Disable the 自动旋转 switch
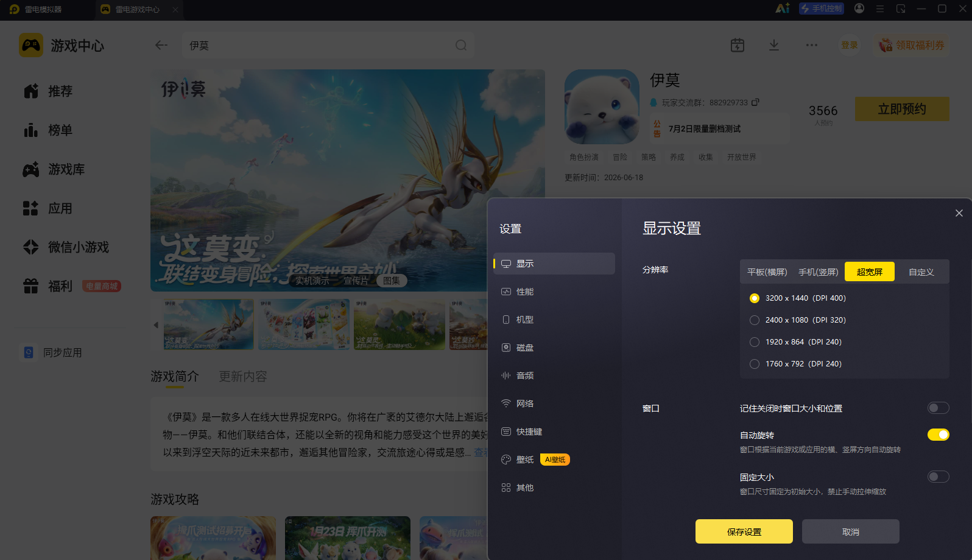The image size is (972, 560). [x=939, y=435]
